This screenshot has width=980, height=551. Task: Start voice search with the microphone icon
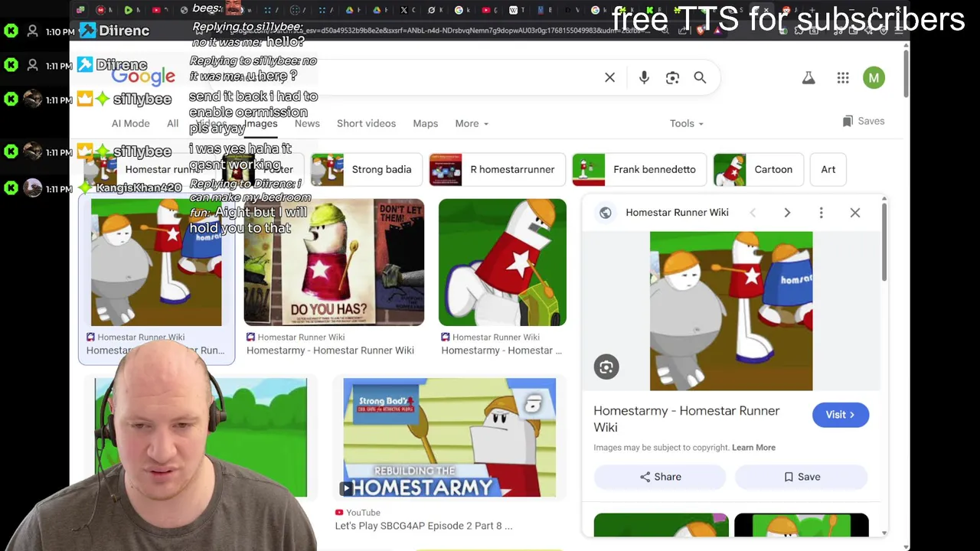644,77
